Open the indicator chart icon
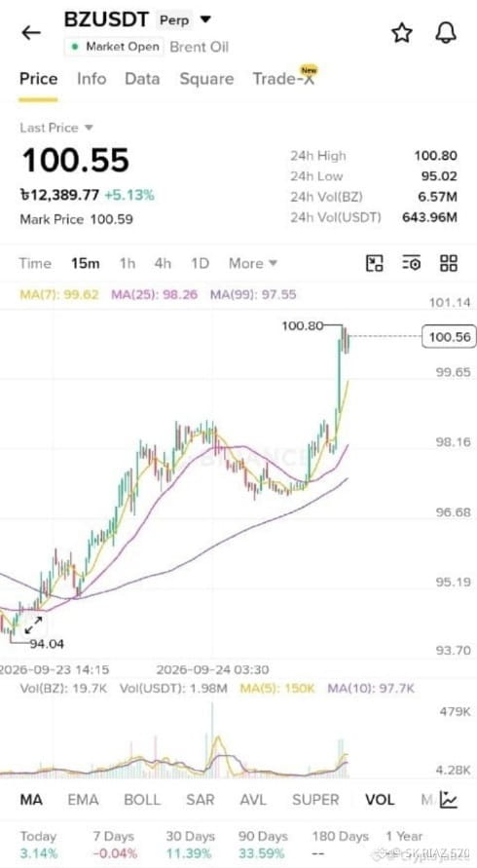Viewport: 477px width, 868px height. tap(448, 799)
